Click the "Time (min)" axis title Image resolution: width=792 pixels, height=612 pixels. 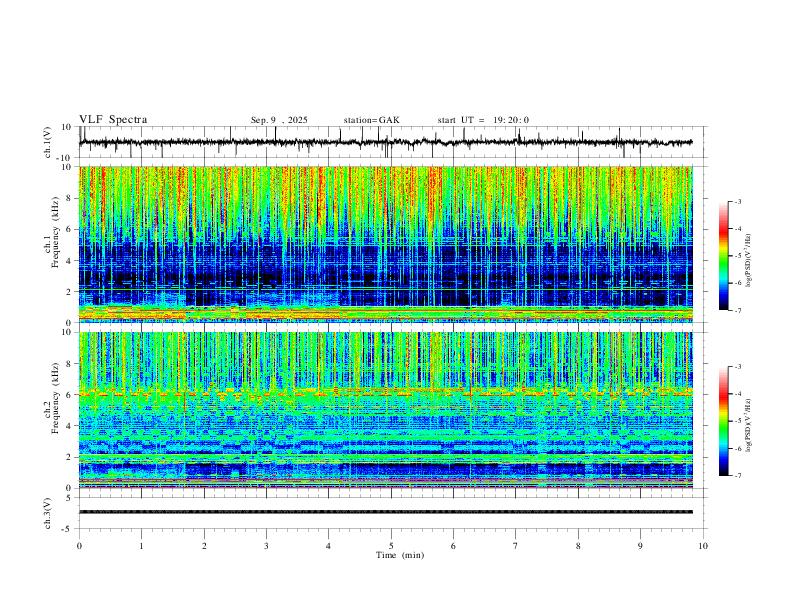tap(400, 555)
